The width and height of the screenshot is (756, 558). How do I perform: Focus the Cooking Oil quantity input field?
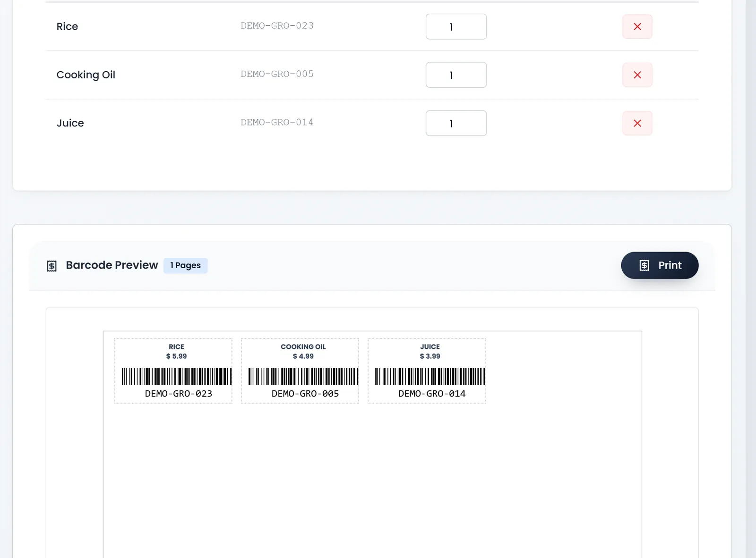[x=456, y=75]
